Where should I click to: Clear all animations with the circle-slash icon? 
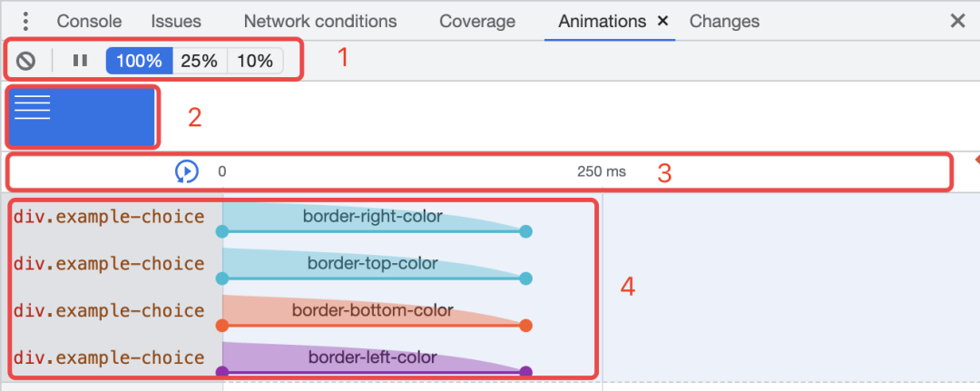click(25, 61)
